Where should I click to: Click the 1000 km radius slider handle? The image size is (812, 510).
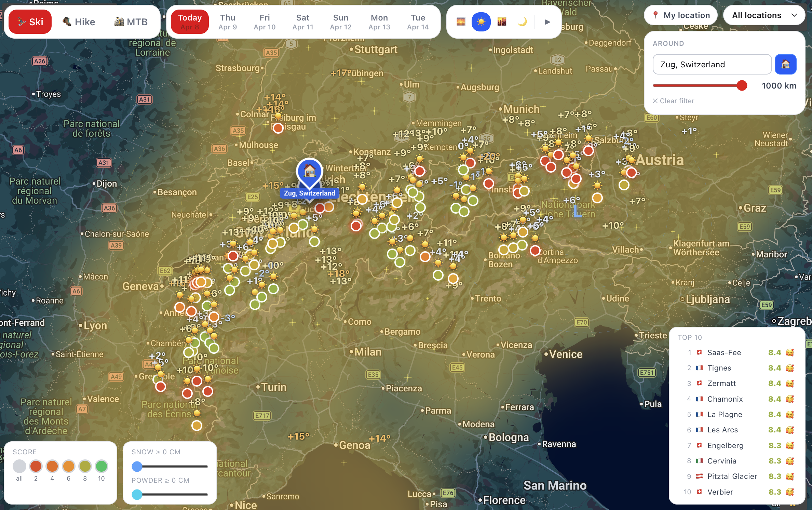pos(742,85)
